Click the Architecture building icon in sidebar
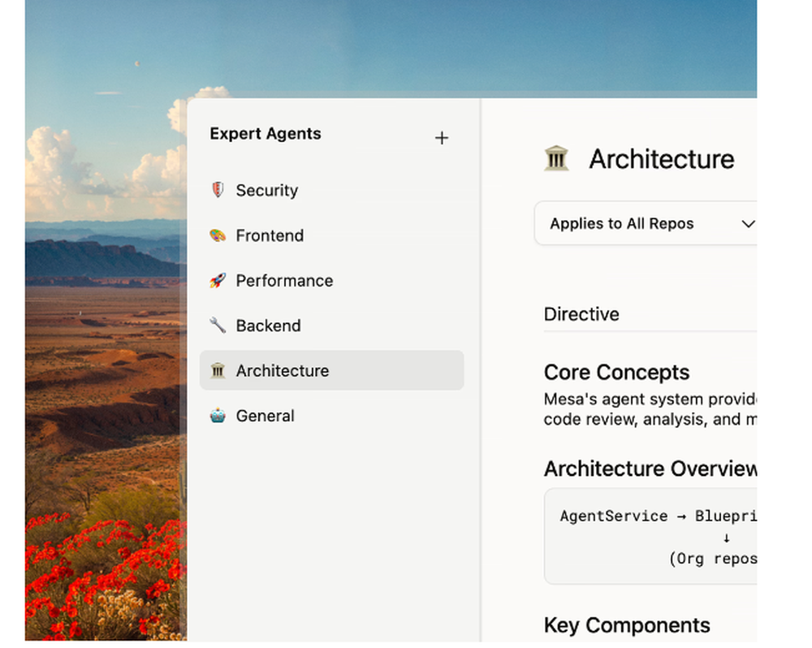This screenshot has width=812, height=648. coord(218,371)
